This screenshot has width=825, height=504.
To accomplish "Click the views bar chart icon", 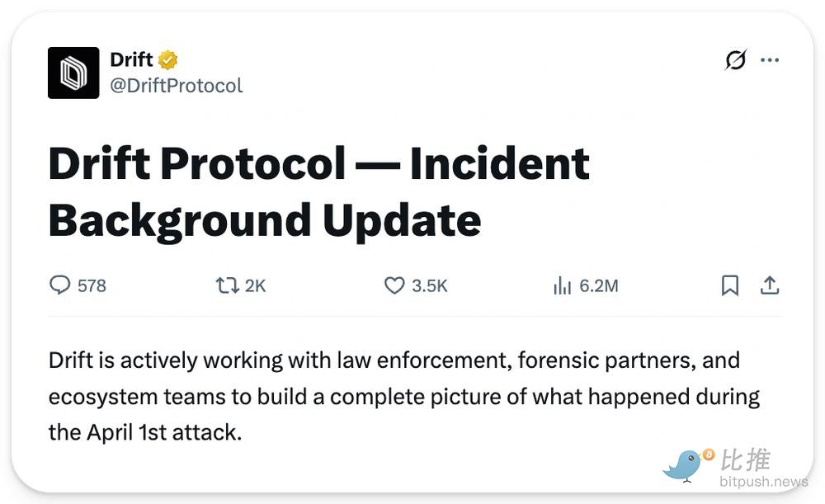I will pyautogui.click(x=562, y=286).
